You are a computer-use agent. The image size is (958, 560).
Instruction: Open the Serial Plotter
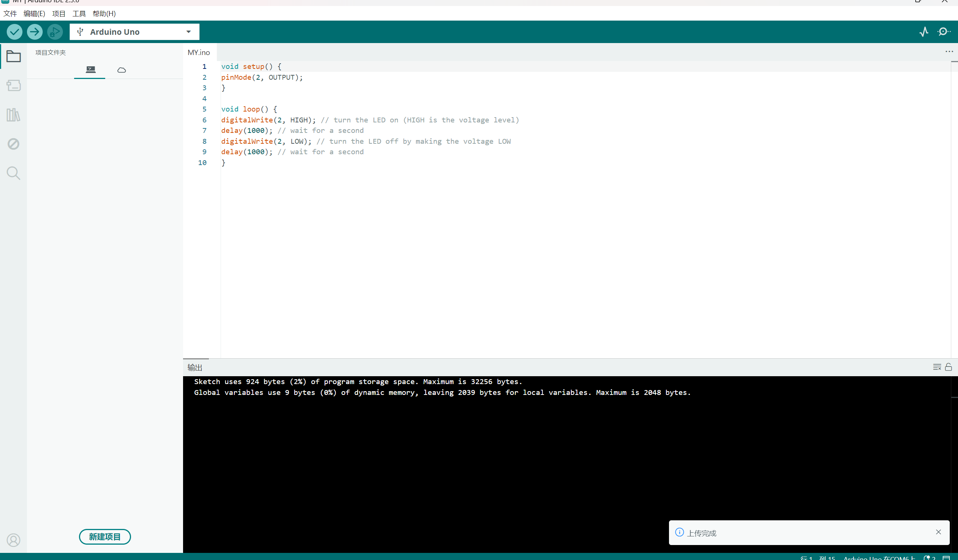tap(924, 32)
